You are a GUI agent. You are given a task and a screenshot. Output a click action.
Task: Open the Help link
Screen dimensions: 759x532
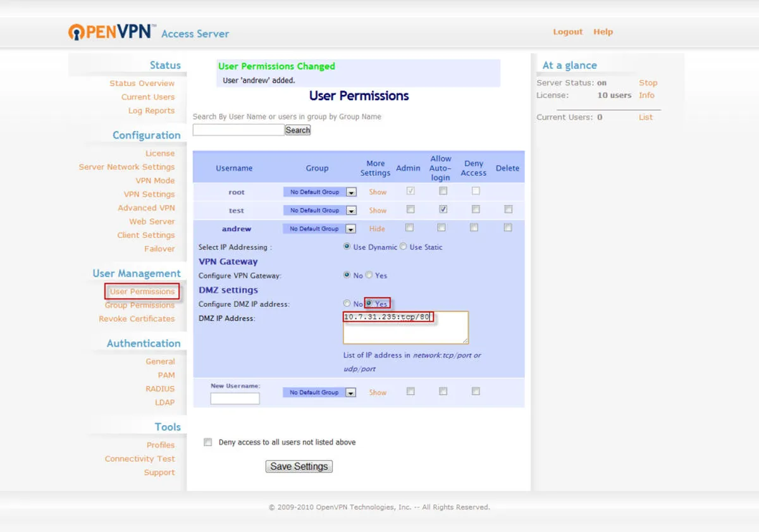[x=603, y=32]
